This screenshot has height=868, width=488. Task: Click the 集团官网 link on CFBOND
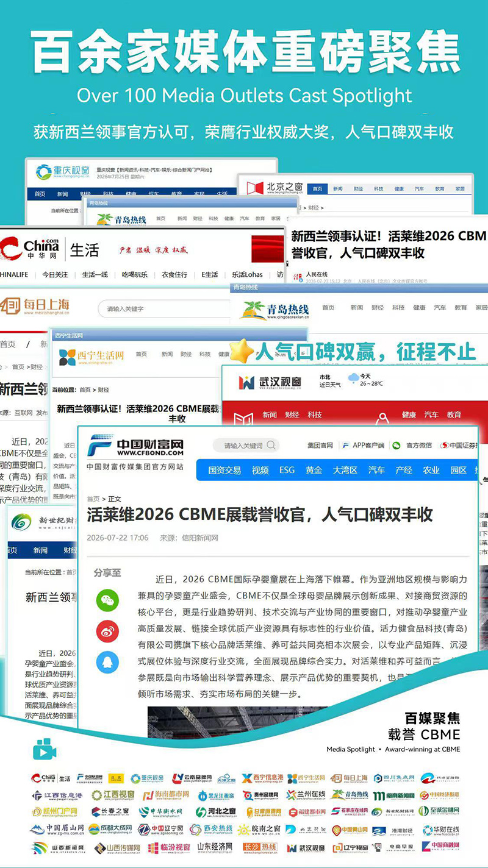(320, 446)
